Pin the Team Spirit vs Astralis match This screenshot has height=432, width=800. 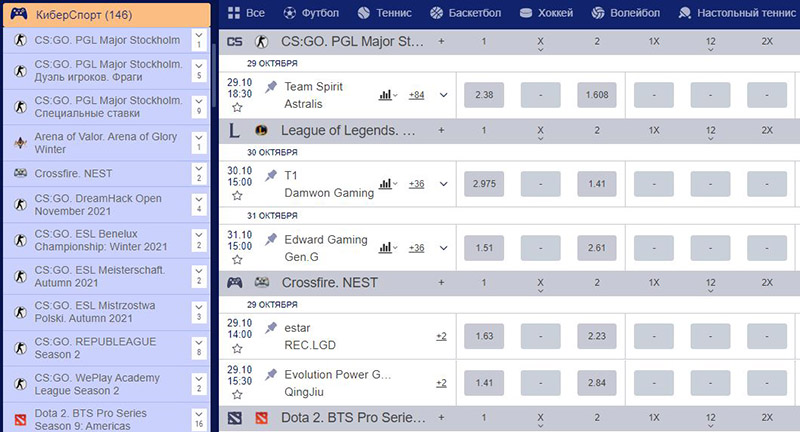coord(271,87)
